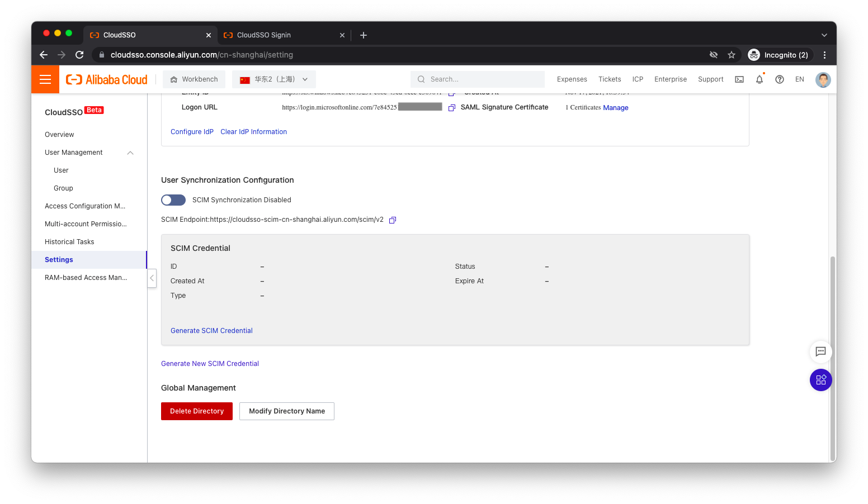
Task: Open the Cloud Shell terminal icon
Action: (739, 79)
